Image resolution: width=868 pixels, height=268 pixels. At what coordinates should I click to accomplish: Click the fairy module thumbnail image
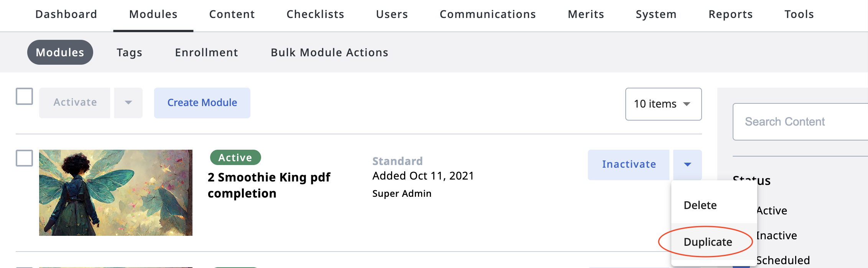tap(116, 193)
